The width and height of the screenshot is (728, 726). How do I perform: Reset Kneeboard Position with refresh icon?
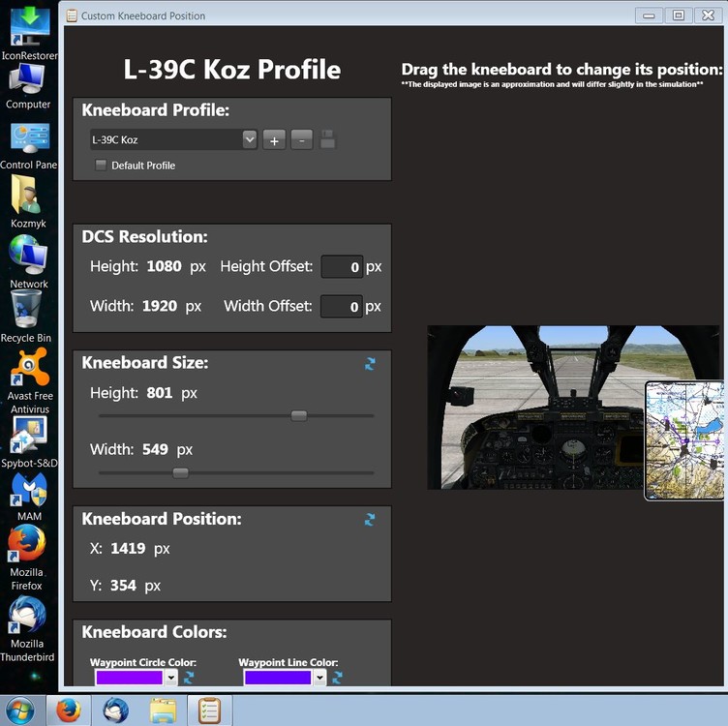pyautogui.click(x=370, y=520)
